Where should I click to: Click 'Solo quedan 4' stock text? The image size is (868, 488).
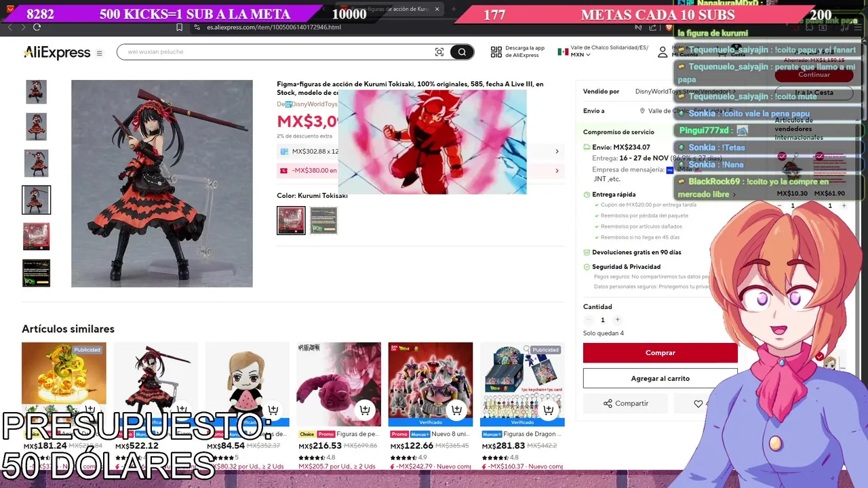tap(604, 333)
